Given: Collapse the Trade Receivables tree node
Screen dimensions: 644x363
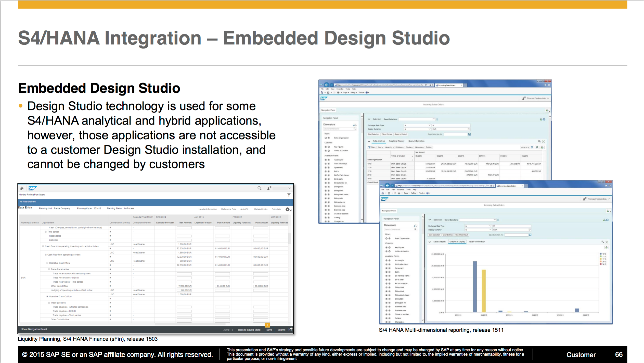Looking at the screenshot, I should [x=49, y=269].
